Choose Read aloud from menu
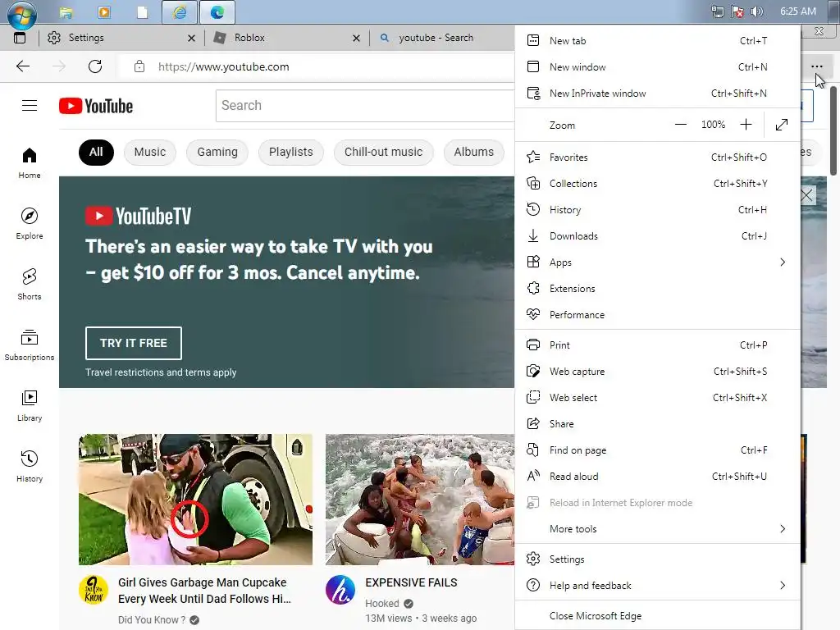840x630 pixels. 657,477
